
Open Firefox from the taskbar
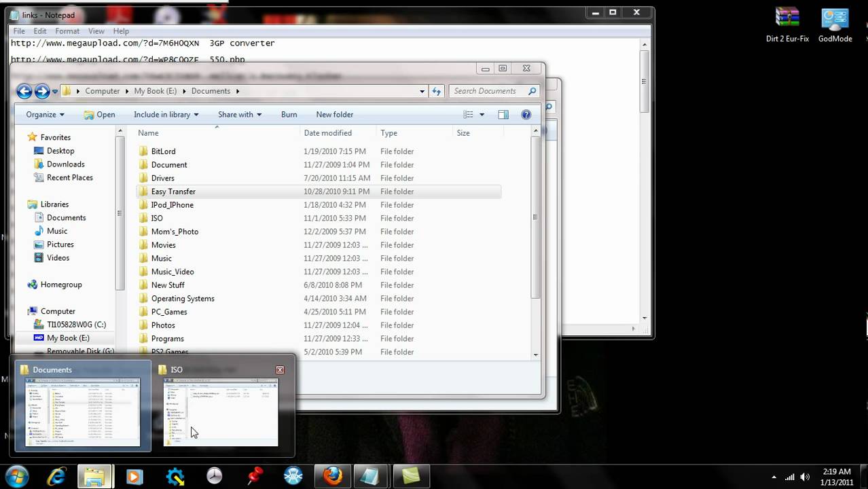click(x=333, y=477)
